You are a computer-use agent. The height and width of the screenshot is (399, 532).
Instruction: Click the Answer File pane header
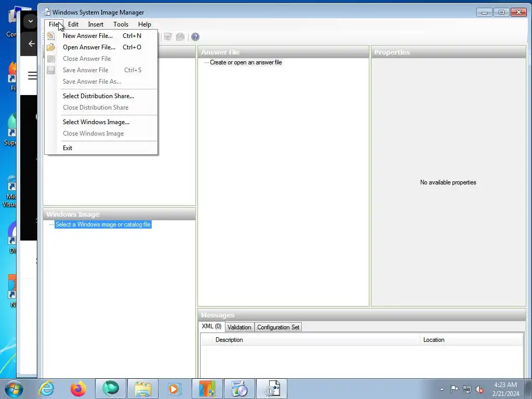coord(283,52)
